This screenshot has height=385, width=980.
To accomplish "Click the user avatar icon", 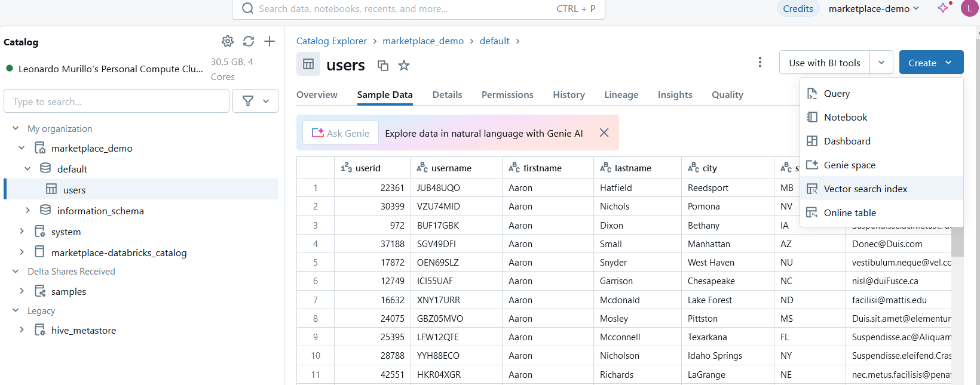I will (969, 8).
